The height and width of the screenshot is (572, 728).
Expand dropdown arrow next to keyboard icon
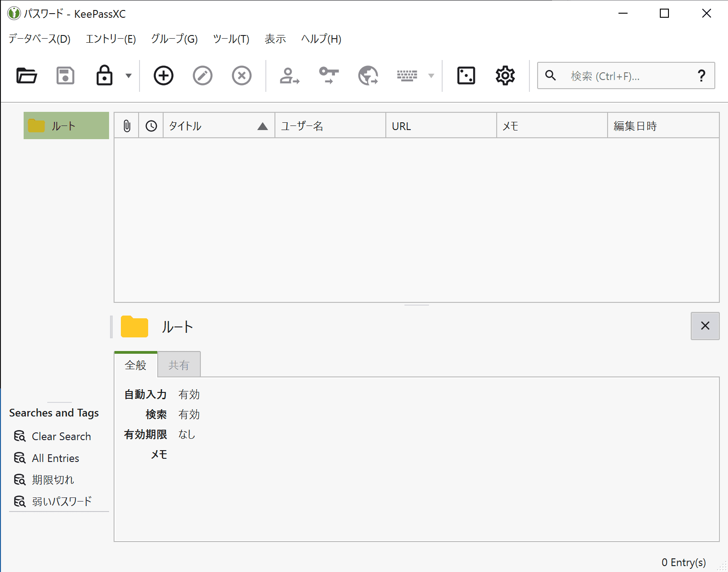click(431, 75)
